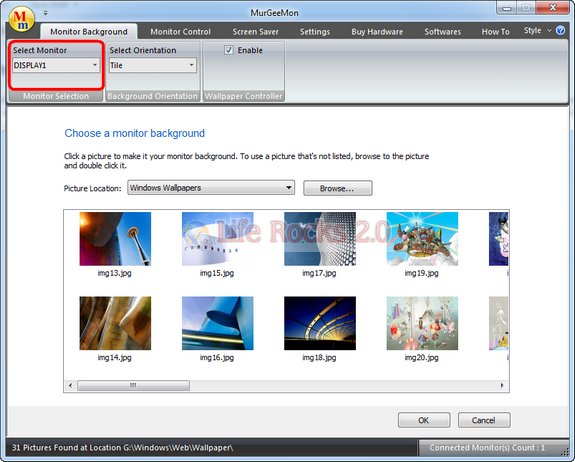This screenshot has height=462, width=575.
Task: Select the img15.jpg thumbnail
Action: [x=217, y=239]
